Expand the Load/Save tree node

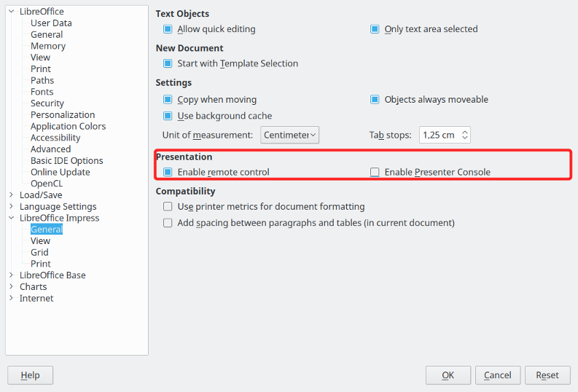coord(11,195)
